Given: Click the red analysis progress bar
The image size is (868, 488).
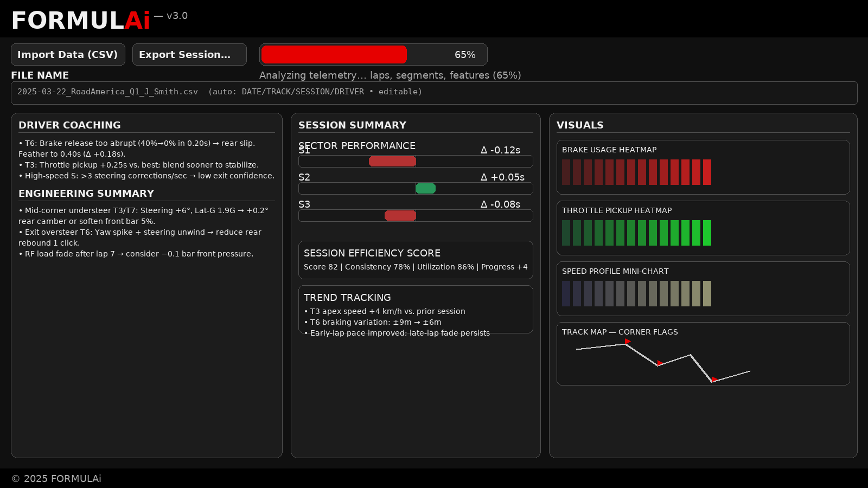Looking at the screenshot, I should [334, 54].
